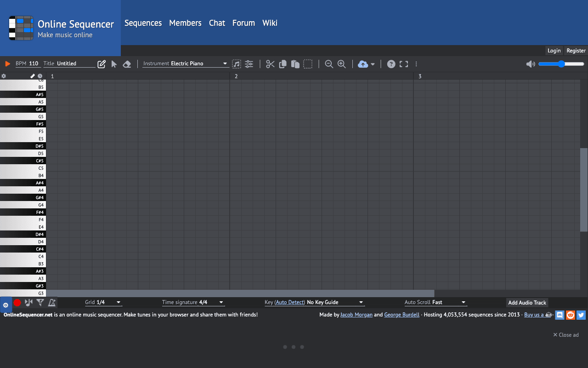588x368 pixels.
Task: Adjust the volume slider
Action: [x=561, y=64]
